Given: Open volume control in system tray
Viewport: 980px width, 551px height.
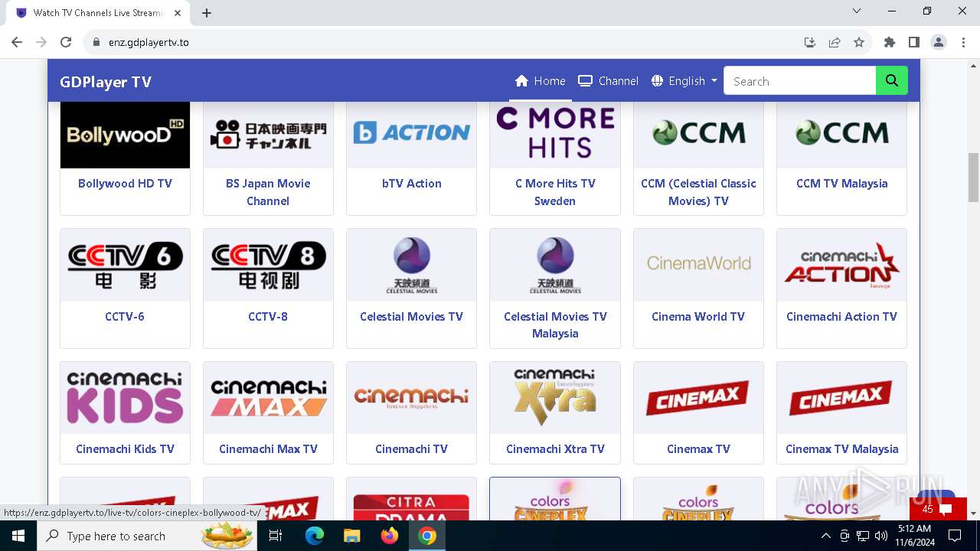Looking at the screenshot, I should (x=881, y=536).
